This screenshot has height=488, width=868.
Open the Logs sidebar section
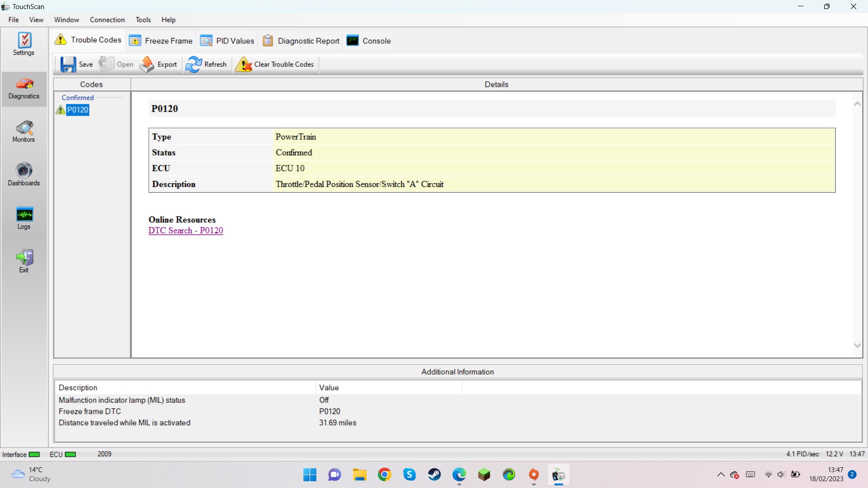click(24, 219)
